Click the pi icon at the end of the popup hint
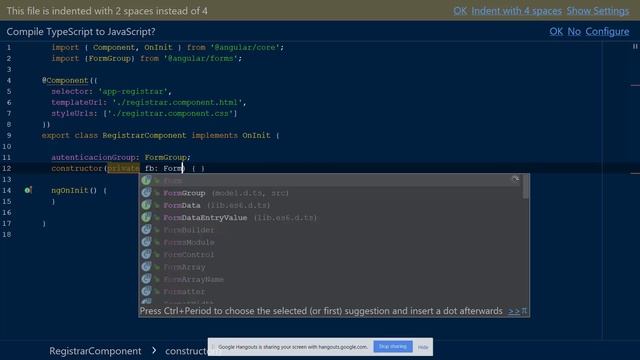The width and height of the screenshot is (640, 360). [524, 311]
